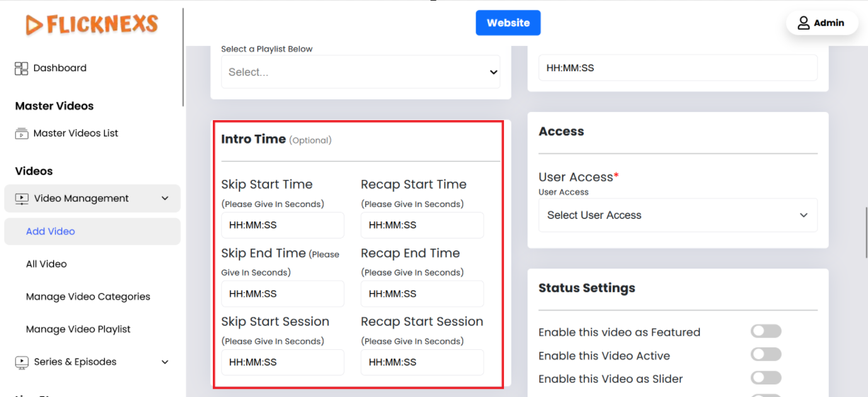Click the Flicknexs logo
Screen dimensions: 868x397
pos(92,25)
